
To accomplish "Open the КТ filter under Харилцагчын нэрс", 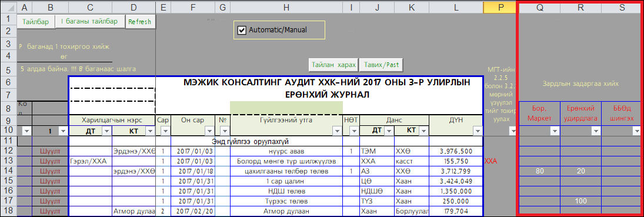I will pos(151,131).
